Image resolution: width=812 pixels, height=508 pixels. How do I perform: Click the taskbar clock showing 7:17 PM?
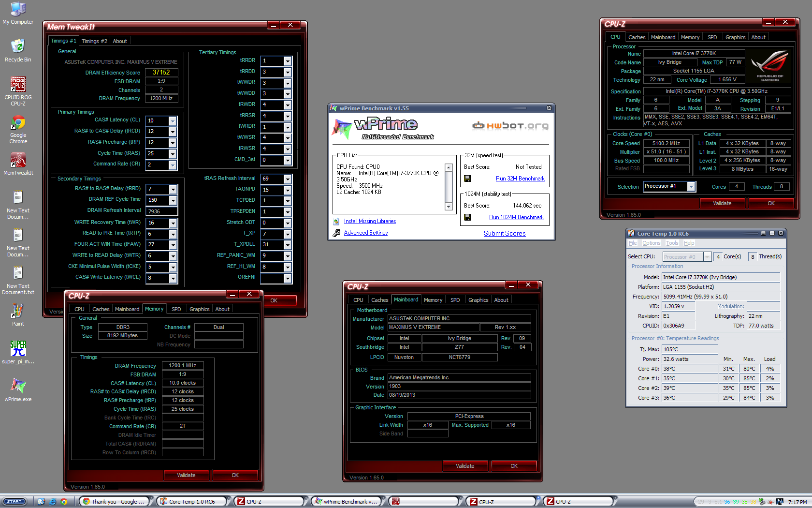[797, 502]
